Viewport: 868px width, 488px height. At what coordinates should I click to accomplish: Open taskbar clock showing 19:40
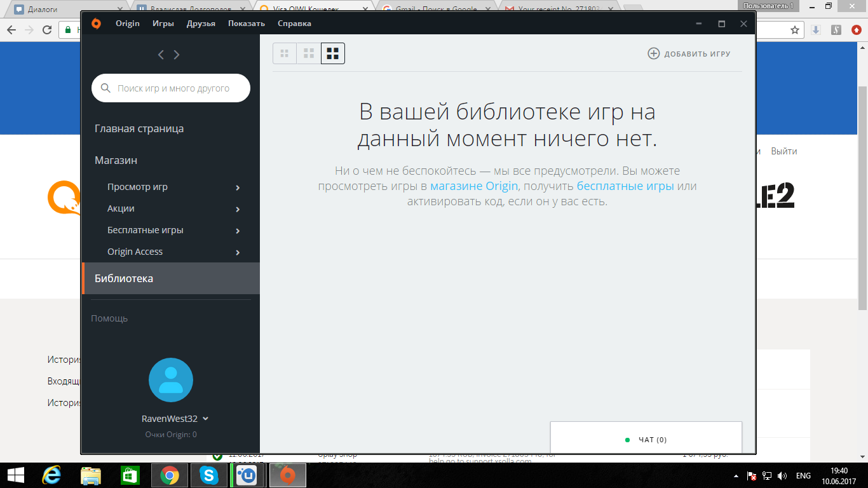click(x=839, y=475)
